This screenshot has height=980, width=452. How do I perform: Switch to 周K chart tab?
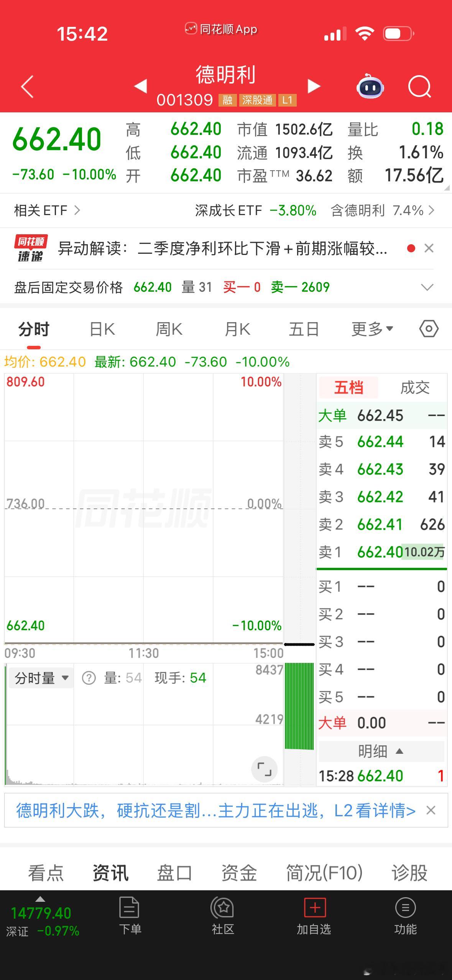click(169, 329)
